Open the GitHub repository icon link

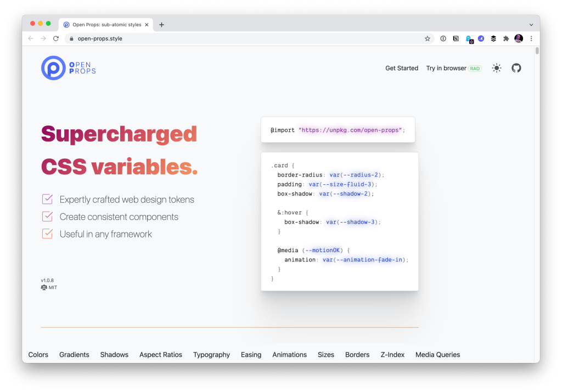[x=516, y=68]
